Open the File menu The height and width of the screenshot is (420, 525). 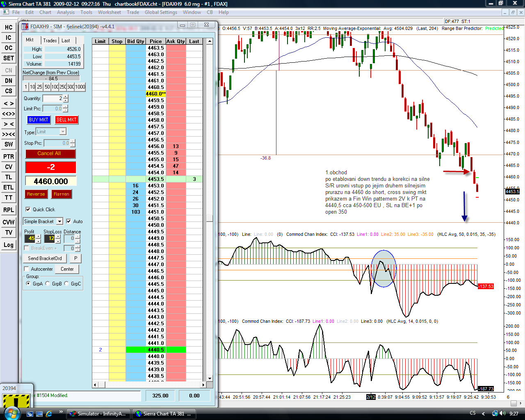pyautogui.click(x=16, y=12)
